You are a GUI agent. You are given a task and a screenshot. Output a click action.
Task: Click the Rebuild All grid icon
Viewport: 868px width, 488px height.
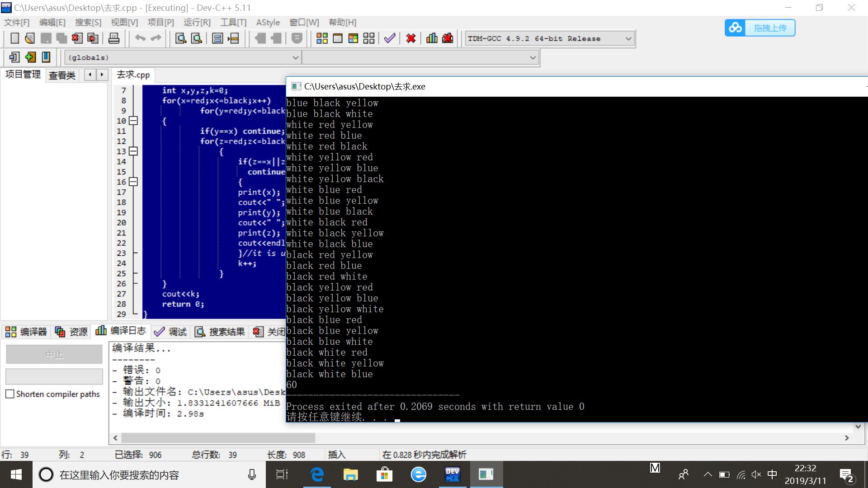click(x=369, y=38)
